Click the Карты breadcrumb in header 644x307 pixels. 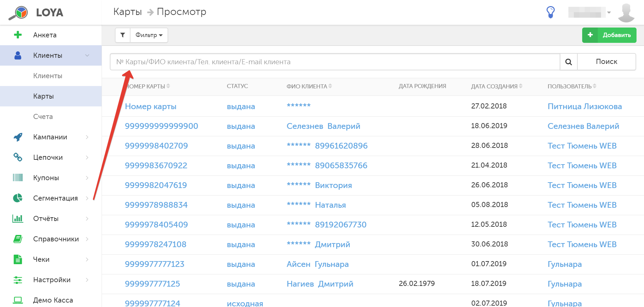tap(127, 12)
